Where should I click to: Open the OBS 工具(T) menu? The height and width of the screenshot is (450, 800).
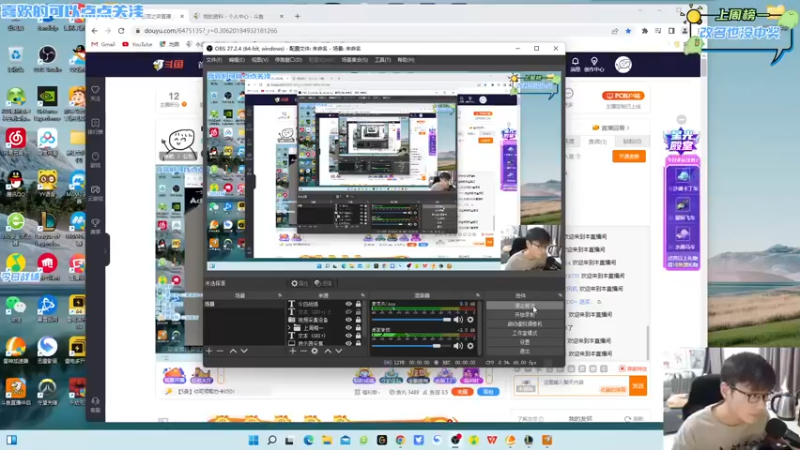tap(383, 60)
